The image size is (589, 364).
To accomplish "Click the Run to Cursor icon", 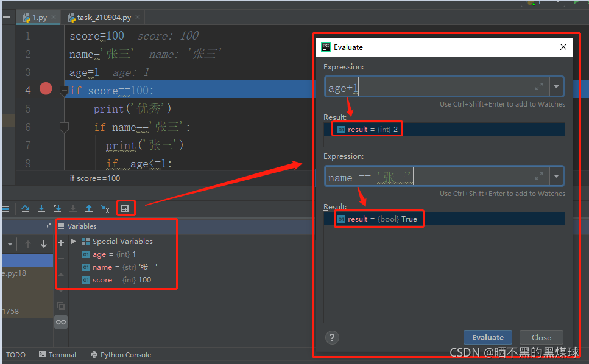I will coord(105,209).
